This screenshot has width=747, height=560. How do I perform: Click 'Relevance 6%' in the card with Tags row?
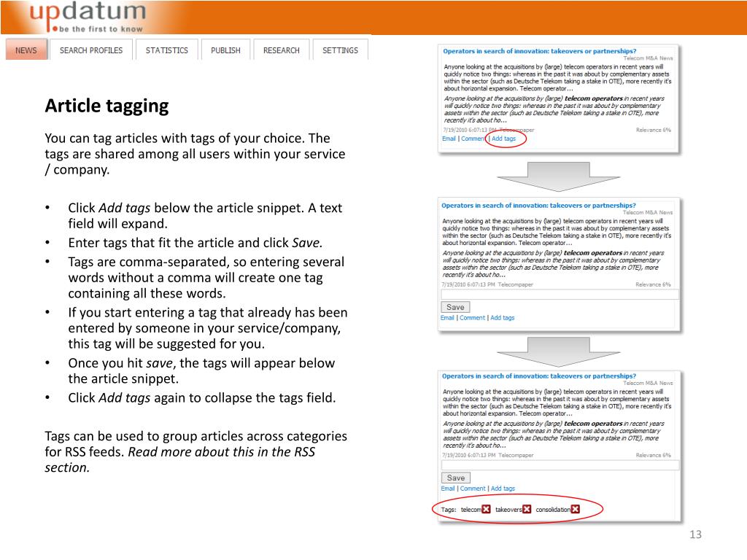tap(653, 455)
